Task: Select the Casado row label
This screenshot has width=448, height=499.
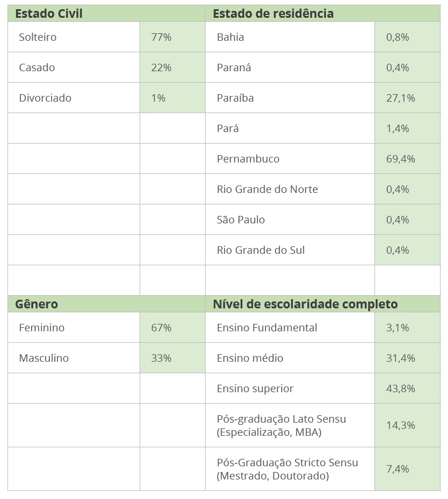Action: [x=37, y=68]
